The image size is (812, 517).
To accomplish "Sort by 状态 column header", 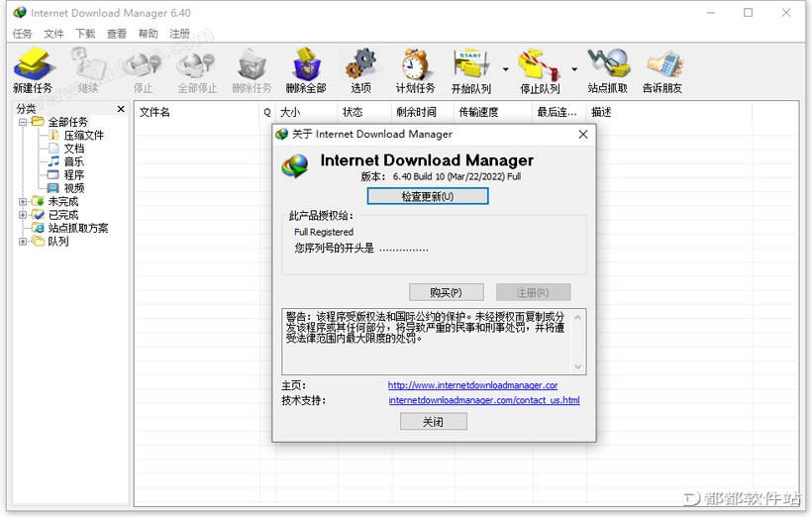I will [364, 113].
